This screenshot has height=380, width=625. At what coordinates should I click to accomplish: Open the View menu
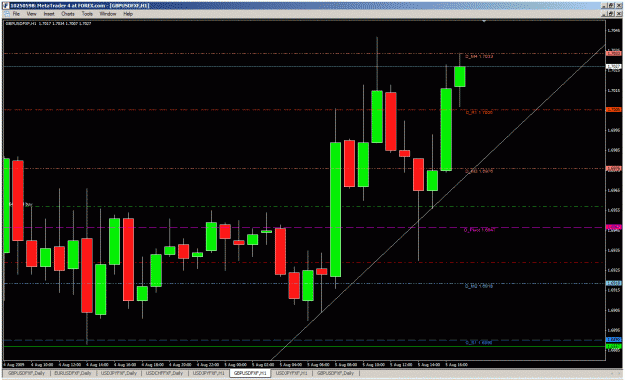[x=31, y=14]
